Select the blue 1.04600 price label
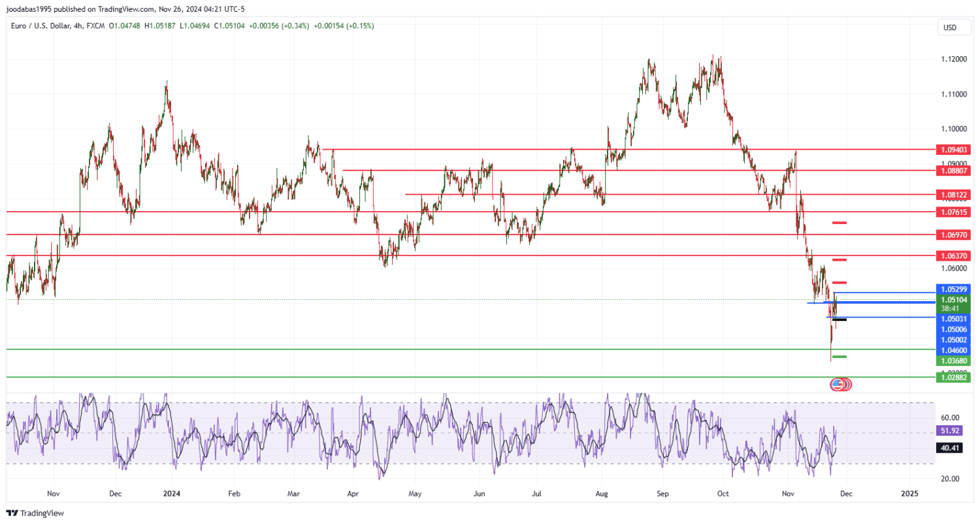 pyautogui.click(x=954, y=350)
